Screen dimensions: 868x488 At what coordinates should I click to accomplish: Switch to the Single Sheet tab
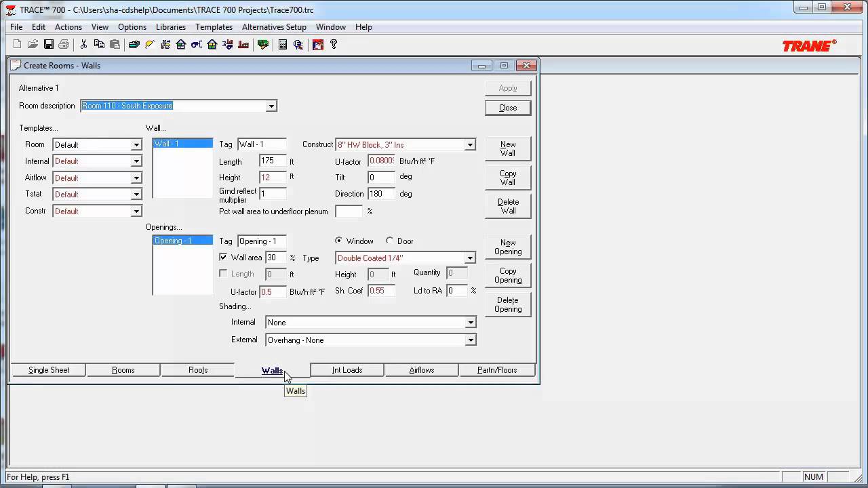(x=49, y=370)
